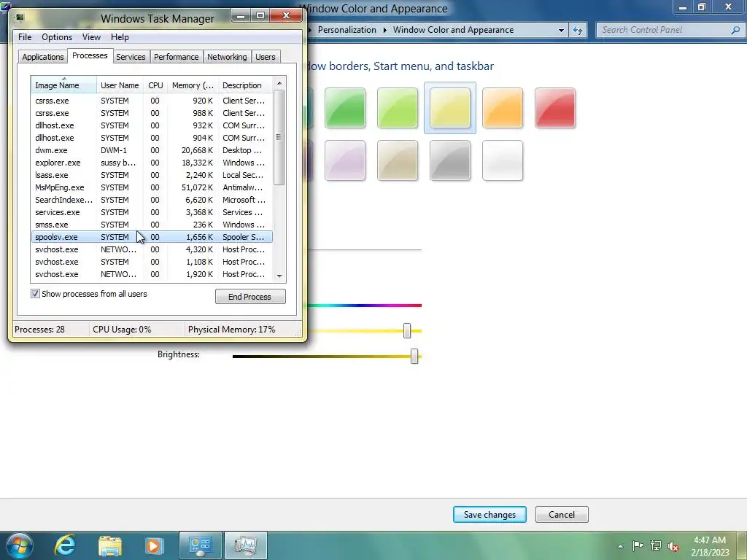The height and width of the screenshot is (560, 747).
Task: Open Action Center flag icon
Action: (638, 545)
